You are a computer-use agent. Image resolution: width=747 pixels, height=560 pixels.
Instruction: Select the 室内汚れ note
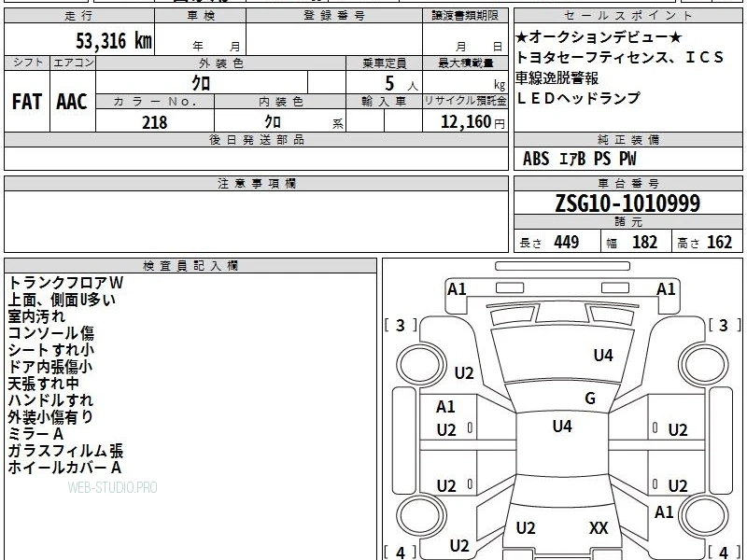pyautogui.click(x=36, y=316)
